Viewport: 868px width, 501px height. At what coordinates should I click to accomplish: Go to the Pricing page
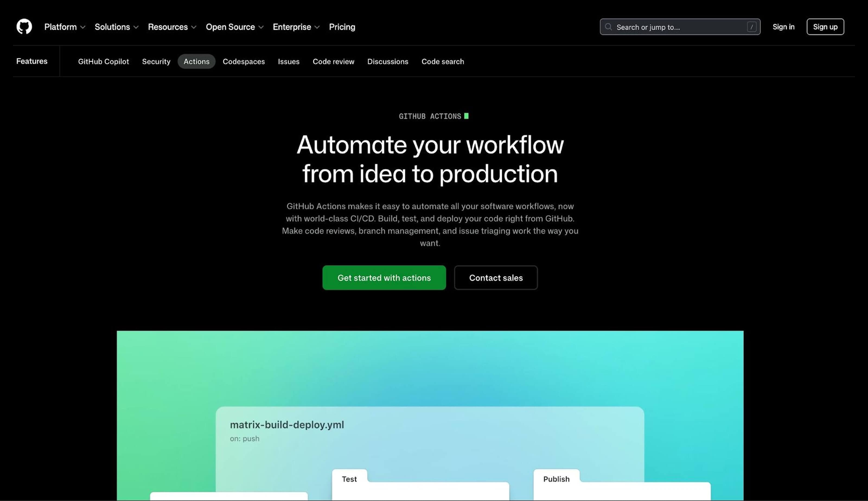[342, 27]
